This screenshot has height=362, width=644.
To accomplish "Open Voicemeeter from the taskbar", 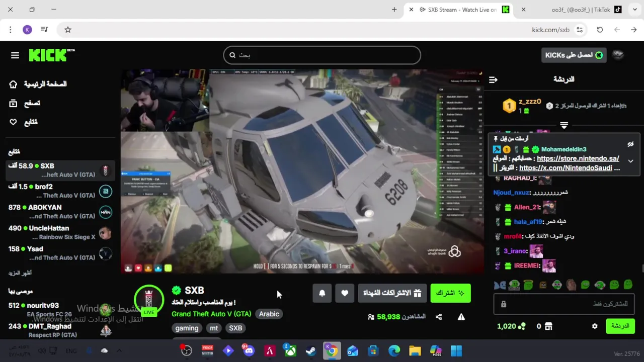I will pyautogui.click(x=207, y=350).
